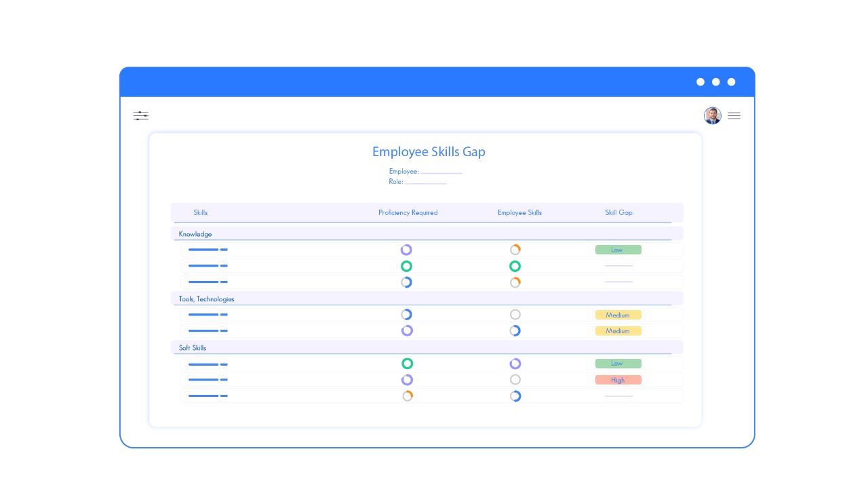Click the user profile avatar
Screen dimensions: 868x500
[713, 115]
